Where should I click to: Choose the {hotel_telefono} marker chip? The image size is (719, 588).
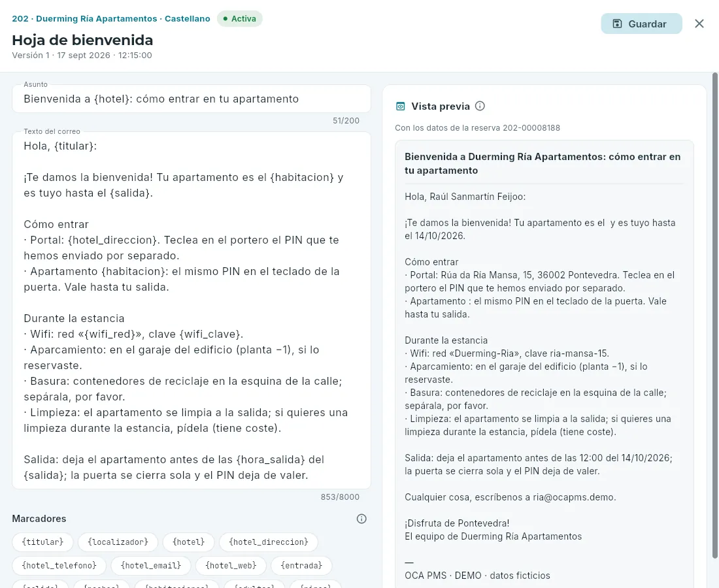coord(59,566)
